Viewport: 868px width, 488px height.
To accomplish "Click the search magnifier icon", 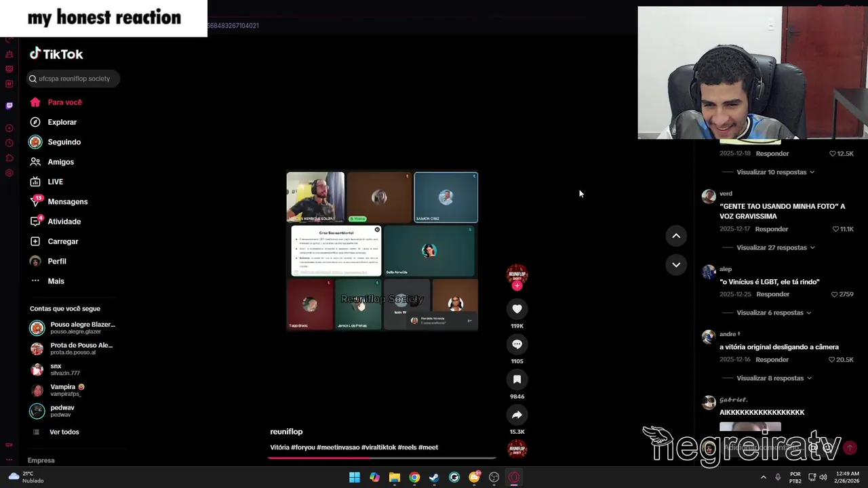I will 33,79.
